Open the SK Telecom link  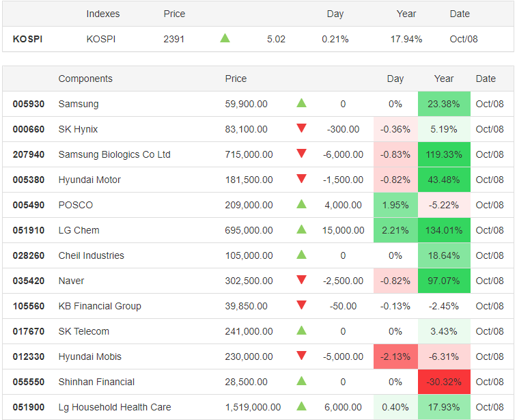coord(84,331)
